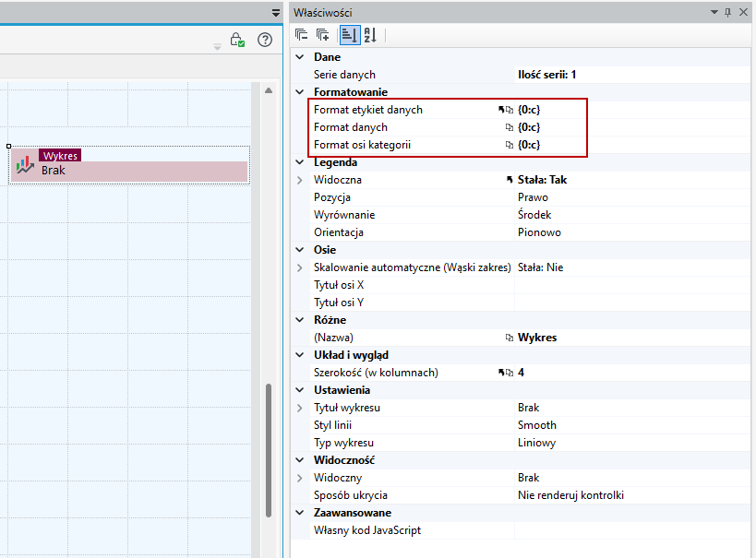Image resolution: width=756 pixels, height=558 pixels.
Task: Collapse the Formatowanie section
Action: 300,92
